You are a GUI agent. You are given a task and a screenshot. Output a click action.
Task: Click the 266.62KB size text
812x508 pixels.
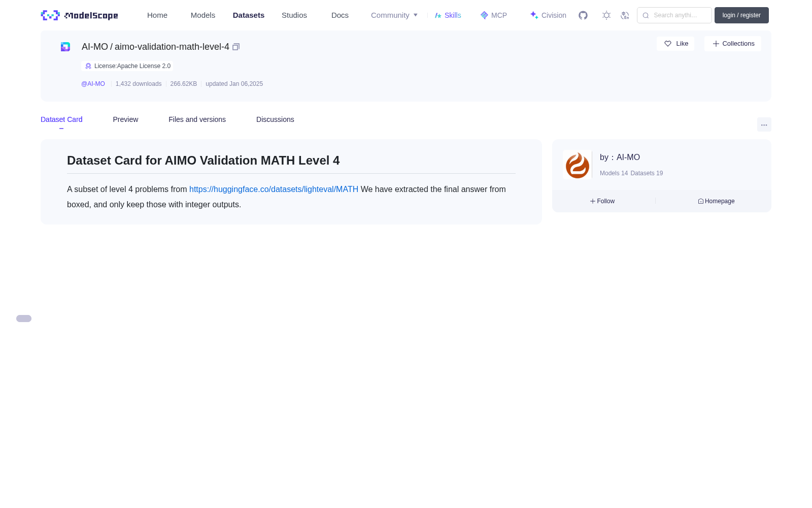(184, 84)
